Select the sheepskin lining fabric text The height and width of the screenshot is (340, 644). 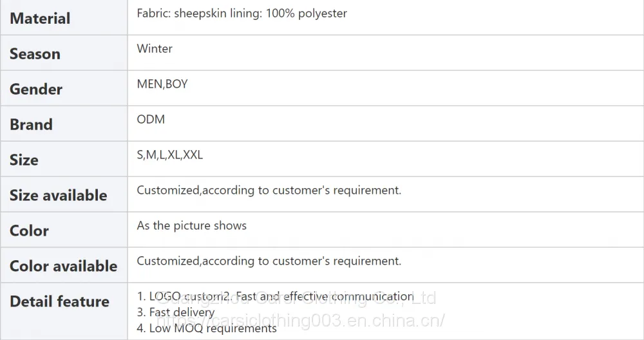242,14
